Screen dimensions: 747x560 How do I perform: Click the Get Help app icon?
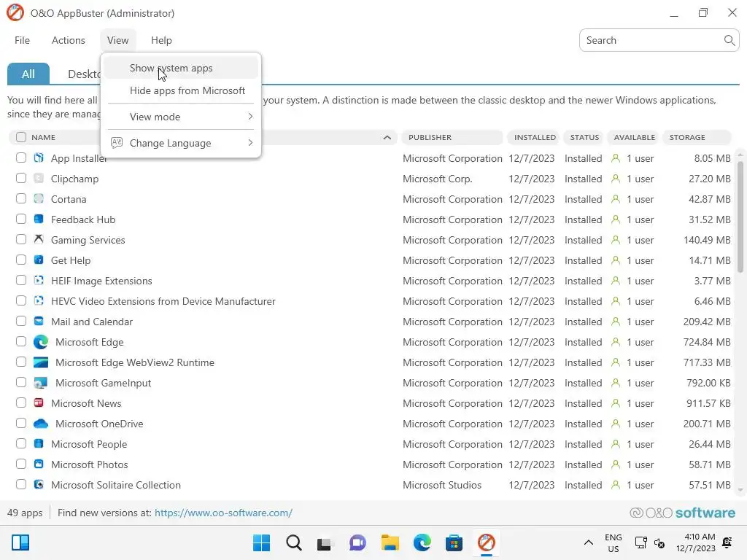tap(39, 260)
